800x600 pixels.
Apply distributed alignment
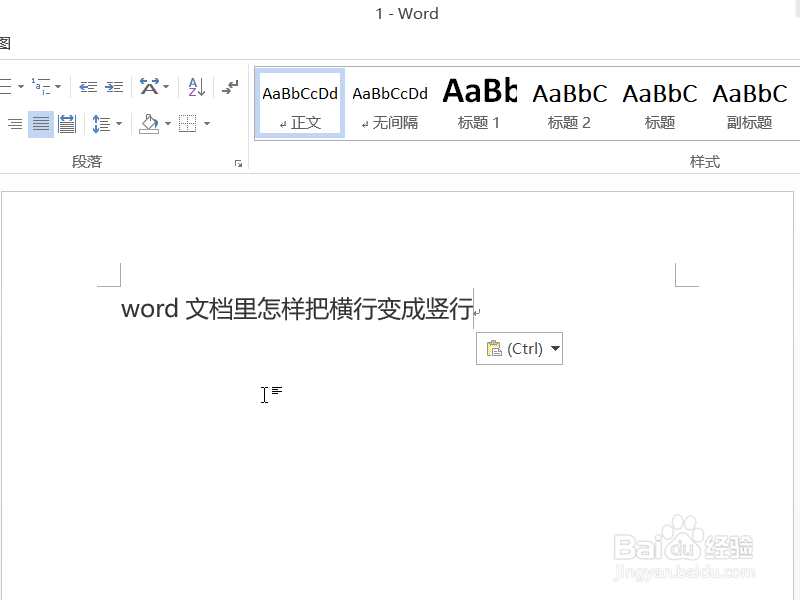pos(67,123)
